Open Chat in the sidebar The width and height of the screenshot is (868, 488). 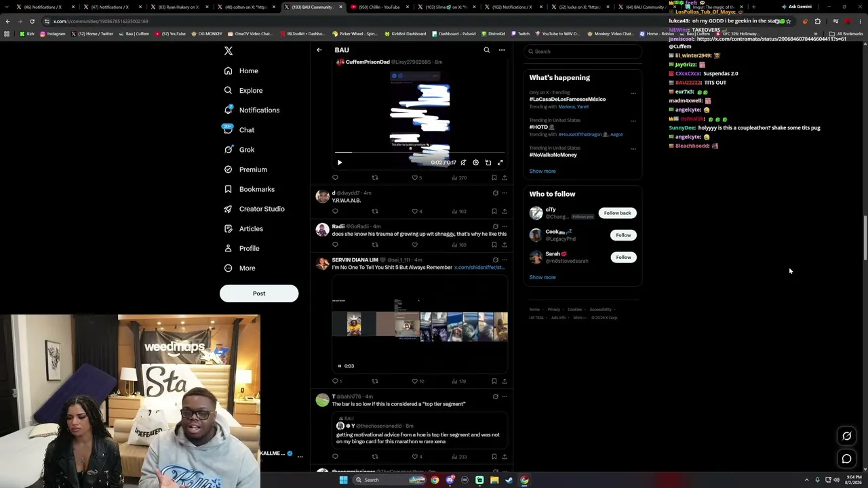(x=239, y=129)
